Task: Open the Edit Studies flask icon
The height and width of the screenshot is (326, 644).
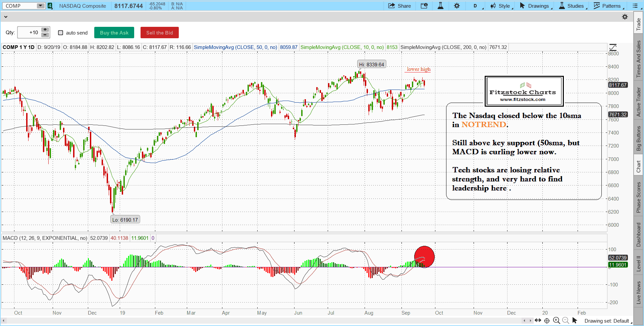Action: click(440, 6)
